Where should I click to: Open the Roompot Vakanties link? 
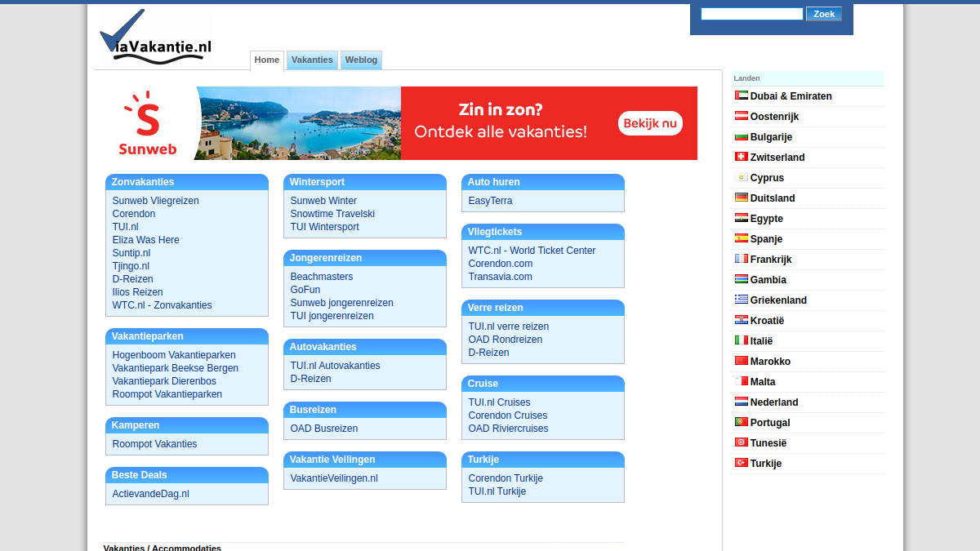pos(155,444)
